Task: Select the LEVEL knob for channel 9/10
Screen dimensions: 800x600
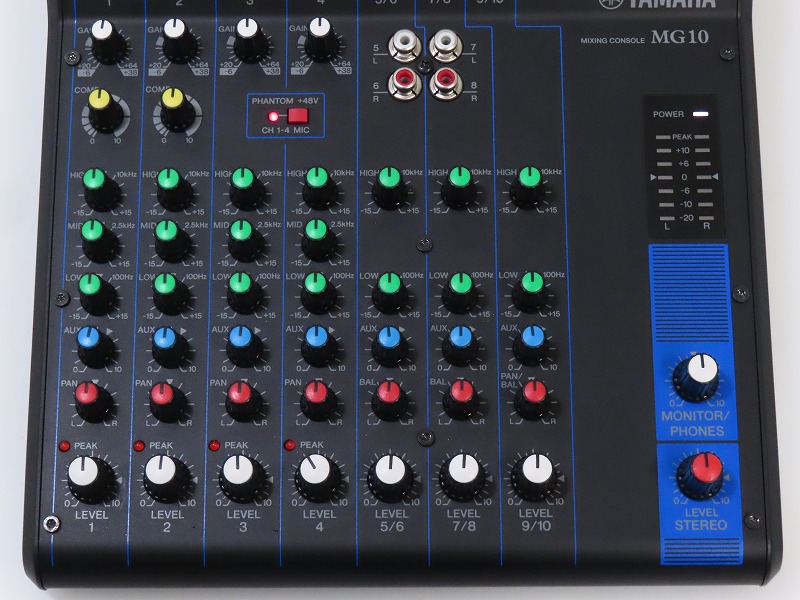Action: [535, 475]
